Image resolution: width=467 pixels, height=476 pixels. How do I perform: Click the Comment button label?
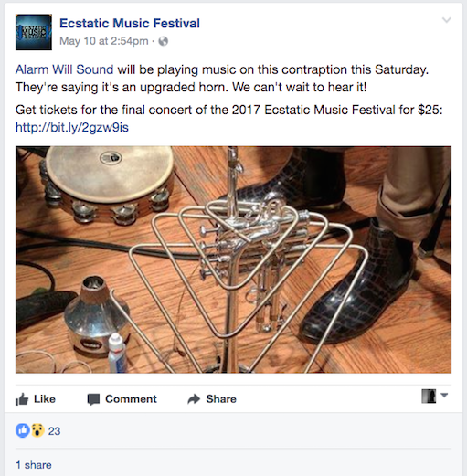click(x=131, y=399)
